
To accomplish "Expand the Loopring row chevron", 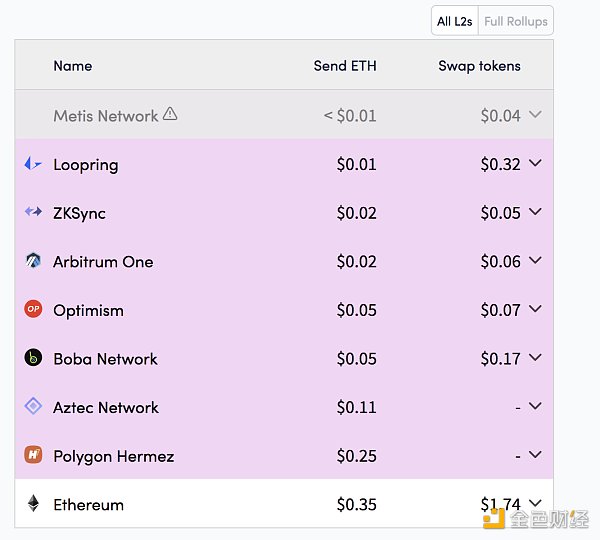I will point(535,164).
